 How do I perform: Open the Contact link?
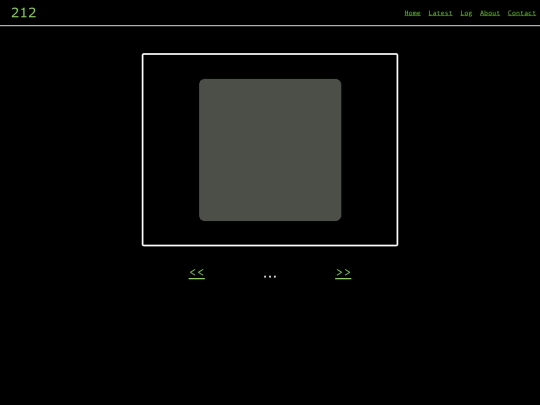point(521,13)
